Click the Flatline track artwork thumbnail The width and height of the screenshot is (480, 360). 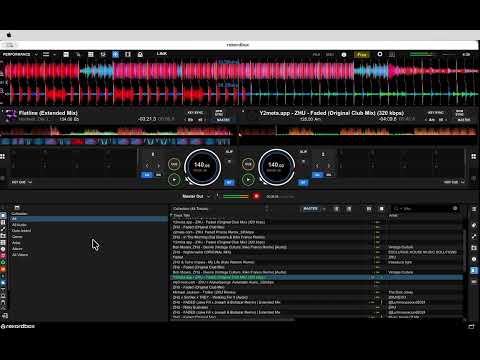[x=11, y=116]
